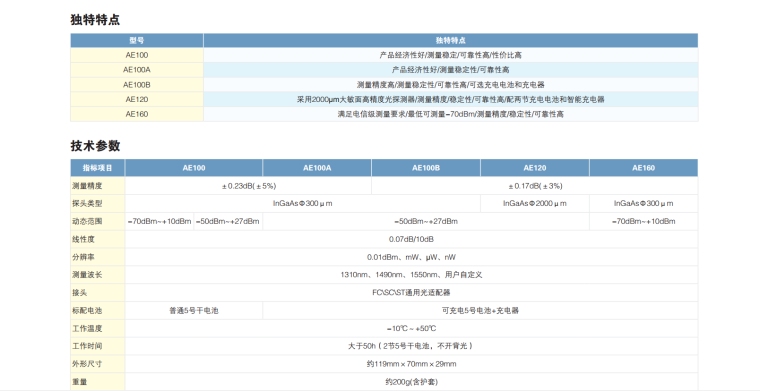This screenshot has width=760, height=391.
Task: Select the AE100B model row cell
Action: [x=137, y=85]
